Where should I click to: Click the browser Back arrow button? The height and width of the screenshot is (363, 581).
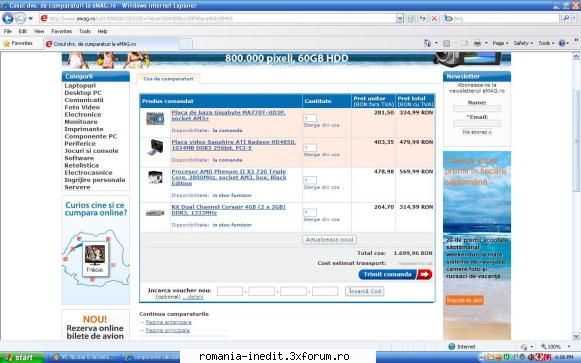8,18
